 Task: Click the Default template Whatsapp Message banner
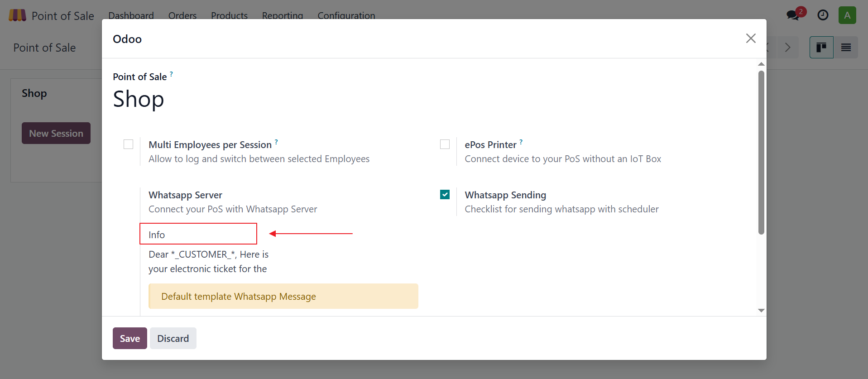pyautogui.click(x=283, y=296)
